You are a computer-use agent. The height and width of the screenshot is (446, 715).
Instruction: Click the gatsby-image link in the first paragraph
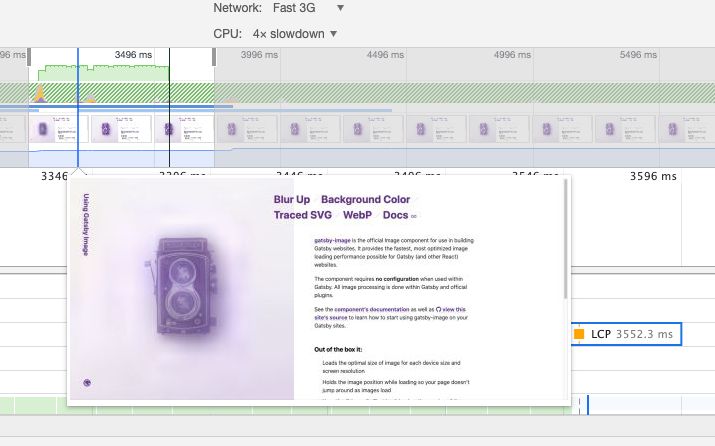(x=332, y=240)
